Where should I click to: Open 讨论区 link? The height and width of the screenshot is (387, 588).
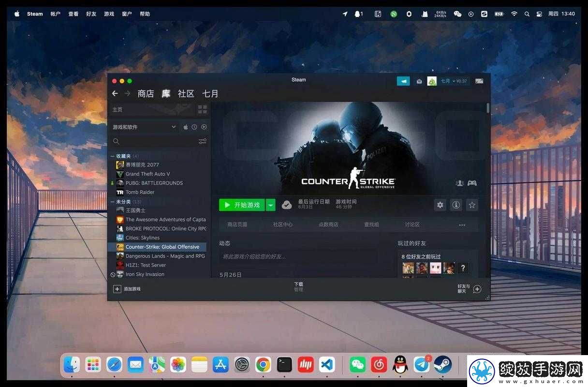[412, 224]
